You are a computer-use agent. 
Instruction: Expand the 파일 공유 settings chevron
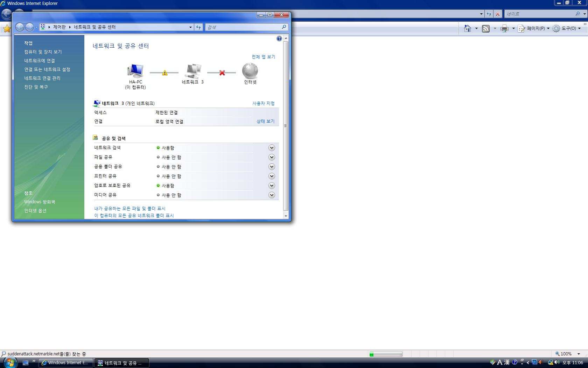pyautogui.click(x=272, y=157)
